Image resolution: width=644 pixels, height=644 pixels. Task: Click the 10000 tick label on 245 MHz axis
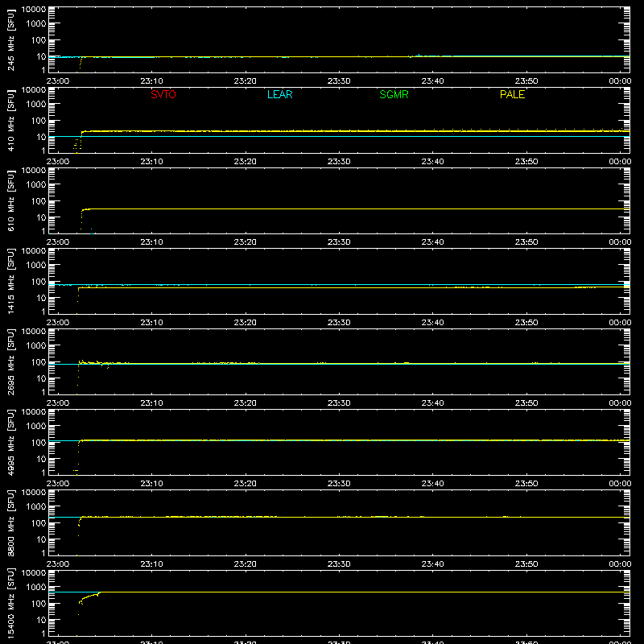click(34, 10)
